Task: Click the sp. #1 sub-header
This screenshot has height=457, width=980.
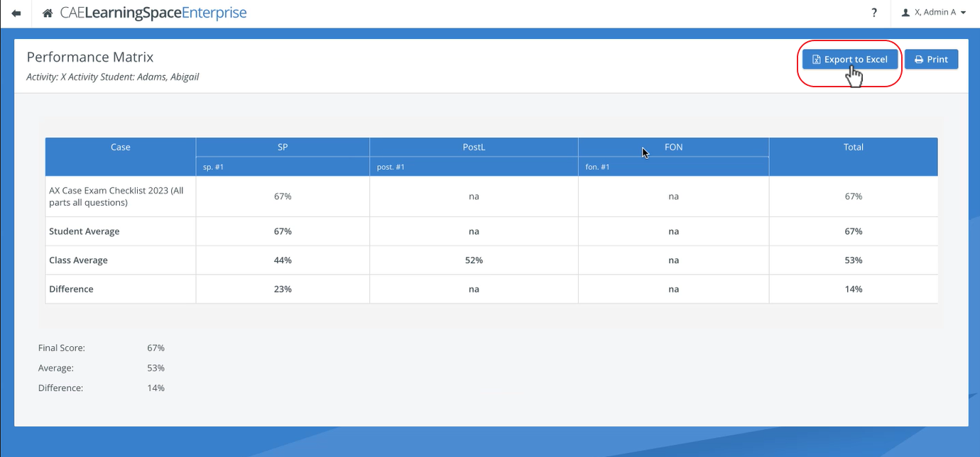Action: [214, 167]
